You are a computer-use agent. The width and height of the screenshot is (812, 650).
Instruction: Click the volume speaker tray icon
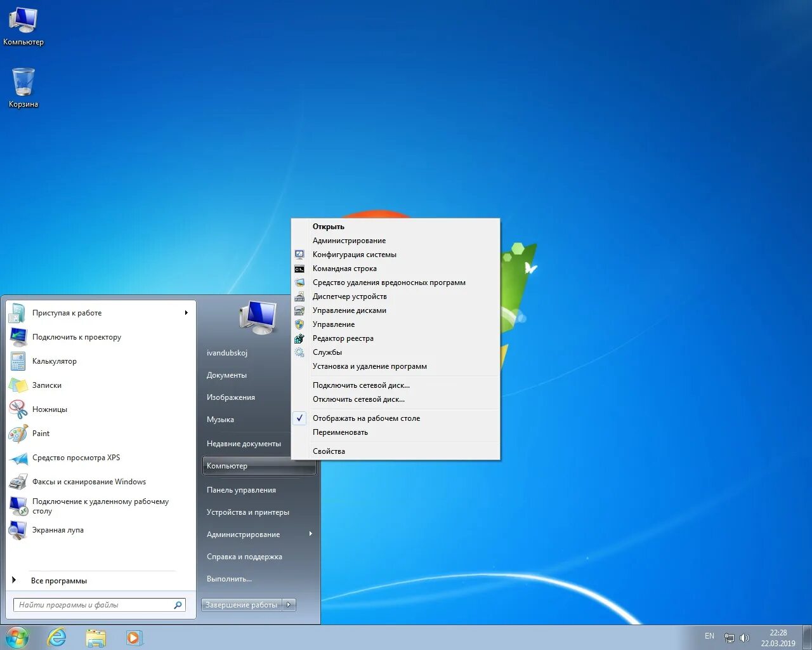(745, 638)
